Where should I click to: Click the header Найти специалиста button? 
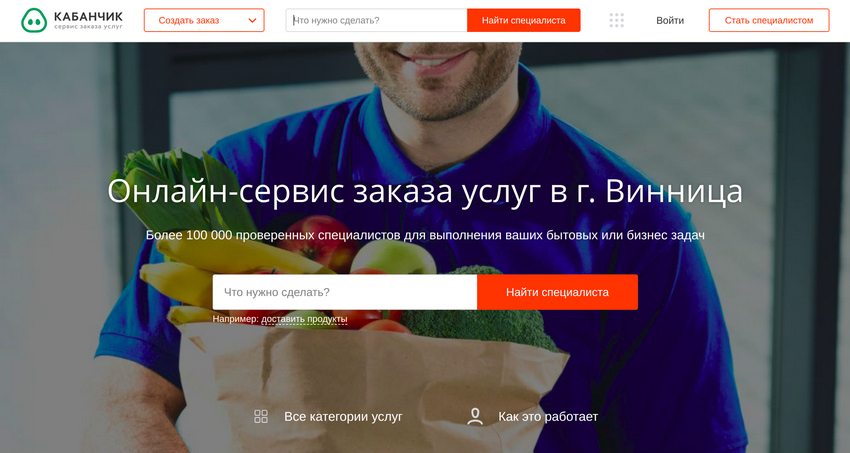point(524,21)
